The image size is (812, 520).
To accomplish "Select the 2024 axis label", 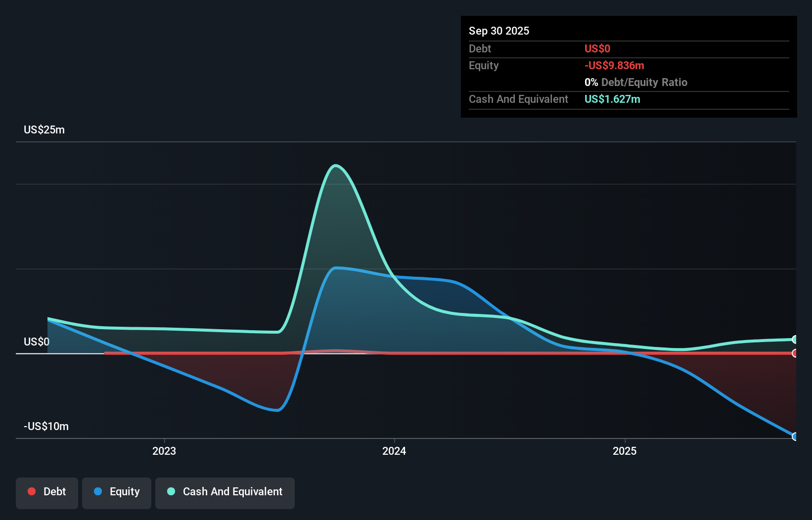I will 394,451.
